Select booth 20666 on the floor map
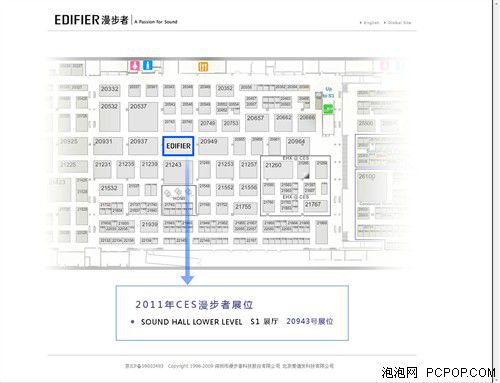Screen dimensions: 500x383 [307, 123]
